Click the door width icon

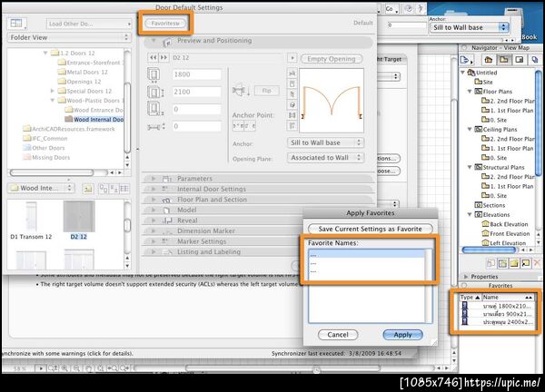point(154,74)
